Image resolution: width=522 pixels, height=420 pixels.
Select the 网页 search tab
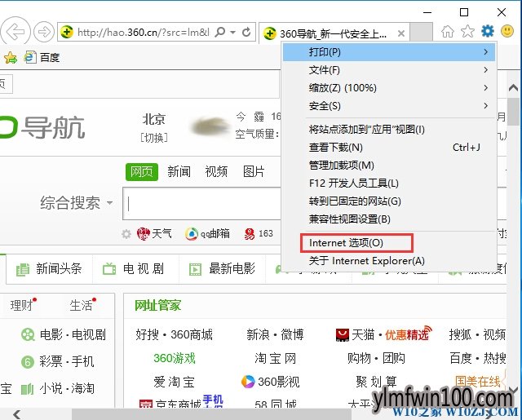[141, 172]
